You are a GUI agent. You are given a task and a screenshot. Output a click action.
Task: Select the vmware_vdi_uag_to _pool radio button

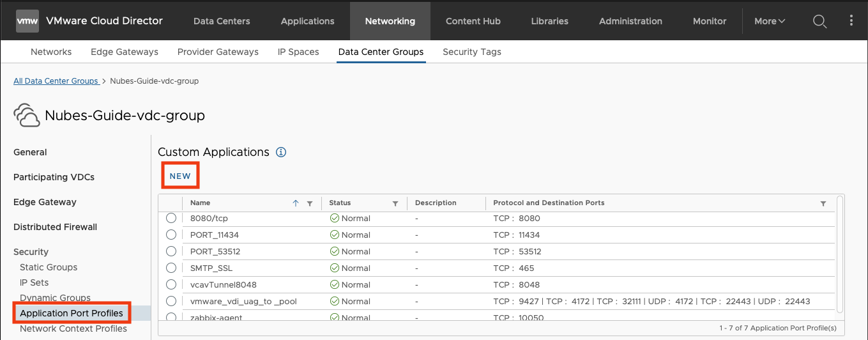(x=171, y=301)
